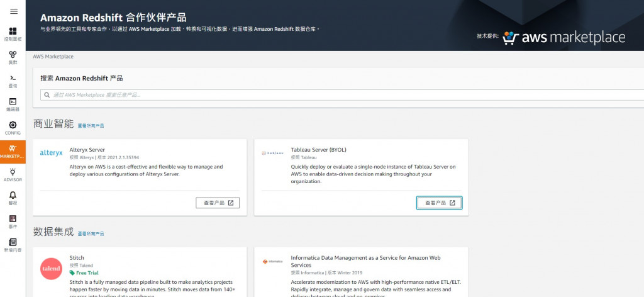Open the hamburger navigation menu

point(14,11)
